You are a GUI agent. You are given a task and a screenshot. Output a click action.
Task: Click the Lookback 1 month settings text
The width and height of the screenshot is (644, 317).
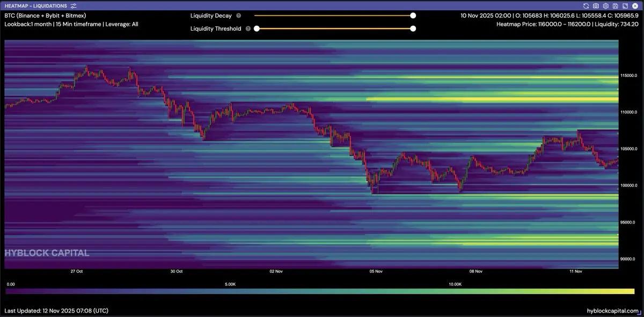(x=71, y=24)
